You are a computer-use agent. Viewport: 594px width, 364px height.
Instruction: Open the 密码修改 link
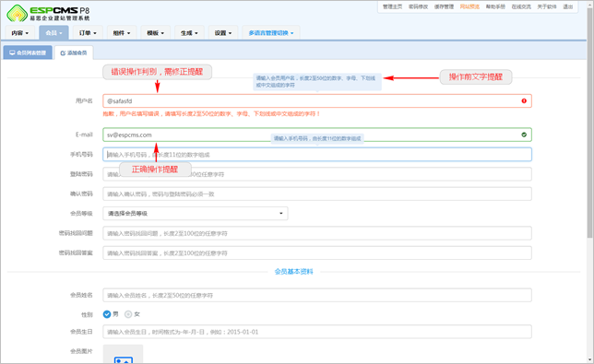point(418,6)
